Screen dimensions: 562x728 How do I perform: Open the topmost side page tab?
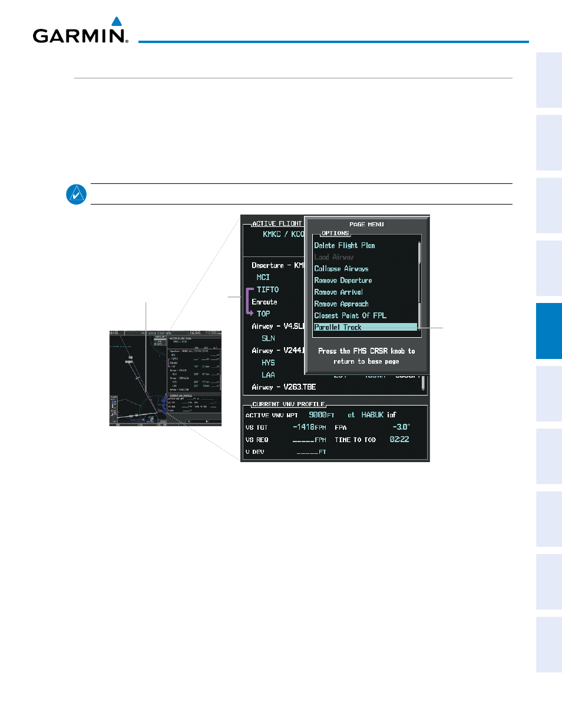(549, 80)
